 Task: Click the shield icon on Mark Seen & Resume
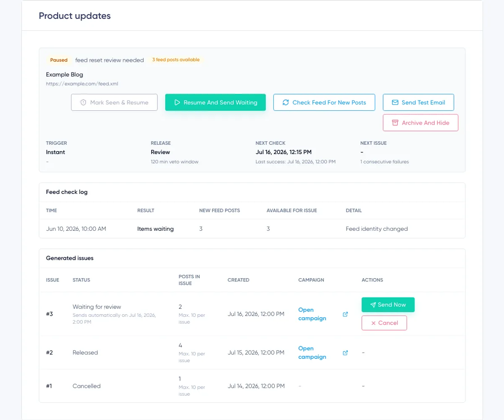(x=83, y=102)
